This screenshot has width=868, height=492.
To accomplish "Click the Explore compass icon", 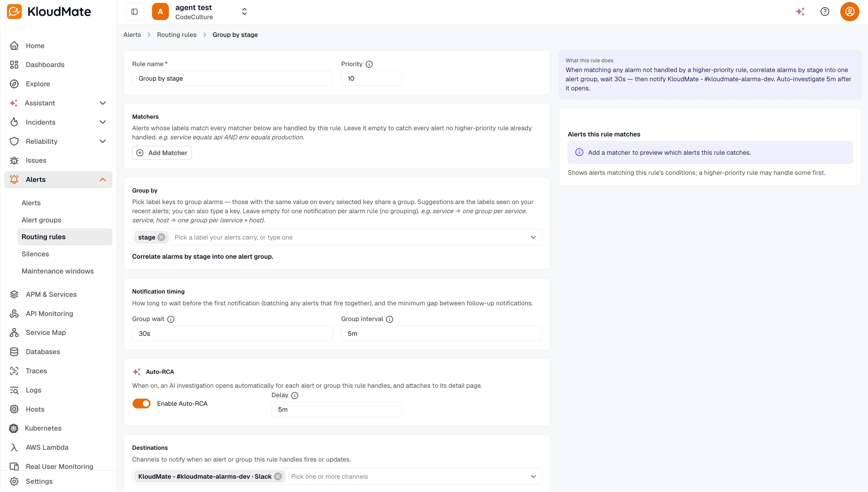I will tap(14, 84).
